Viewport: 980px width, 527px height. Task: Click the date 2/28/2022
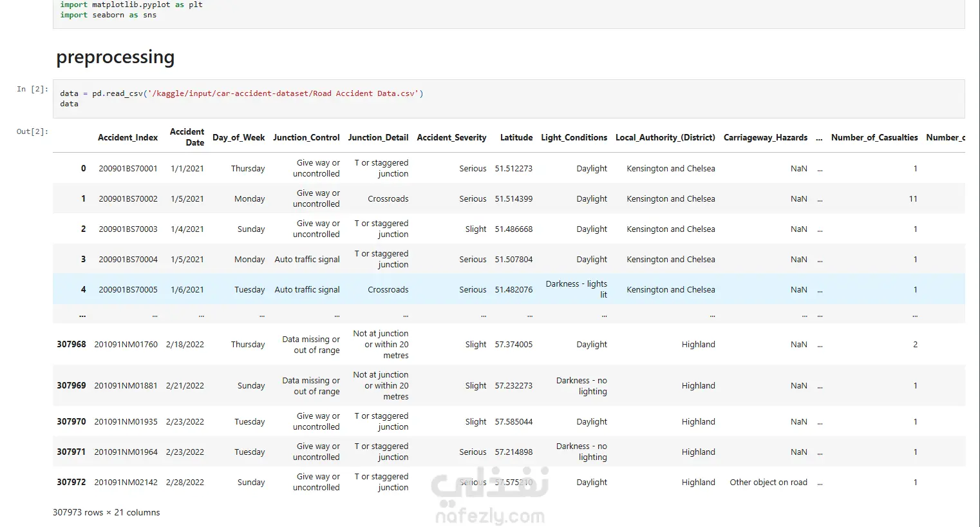(x=185, y=482)
